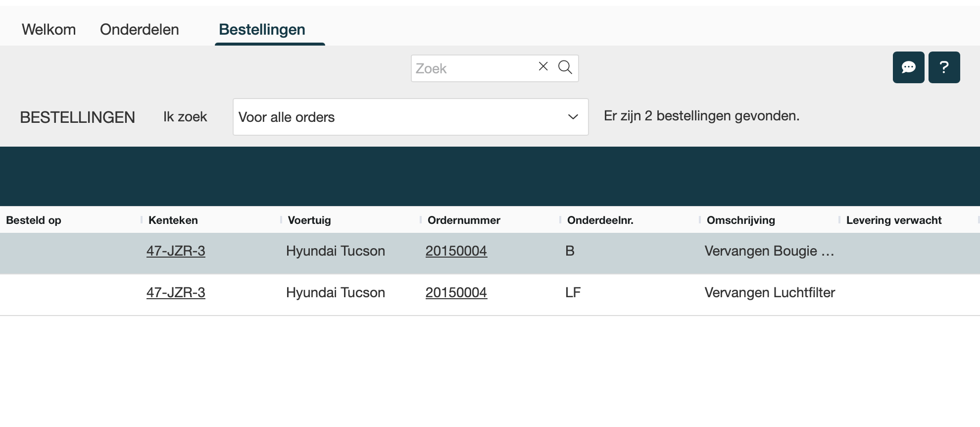Image resolution: width=980 pixels, height=427 pixels.
Task: Click the 'Onderdeelnr.' column header
Action: (x=600, y=220)
